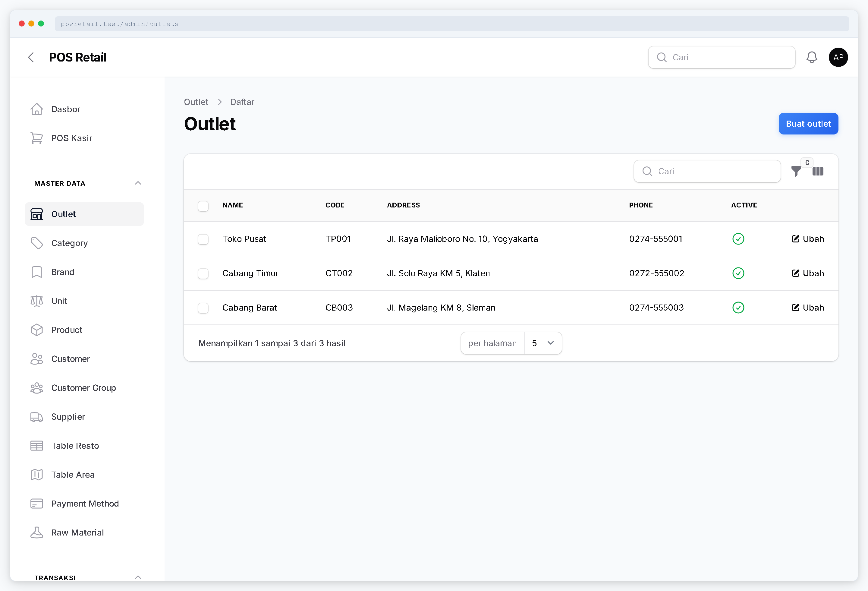Click Ubah for Cabang Barat

(x=807, y=308)
